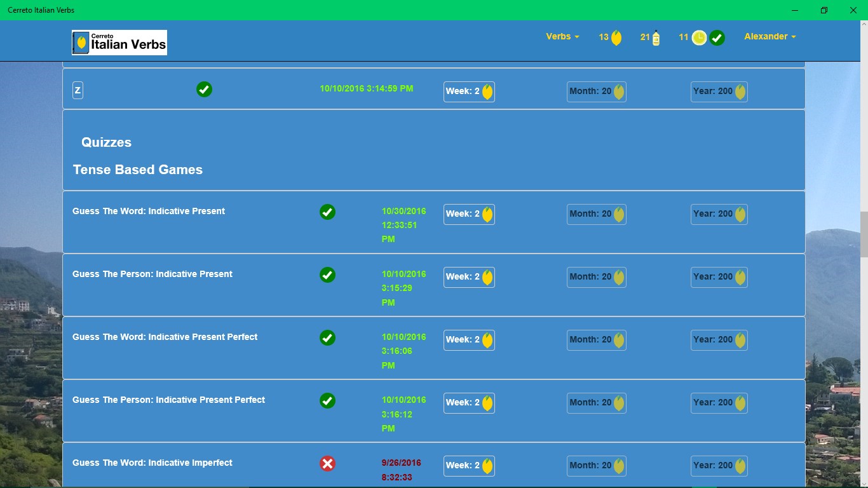The width and height of the screenshot is (868, 488).
Task: Click the green checkmark icon in header
Action: (717, 38)
